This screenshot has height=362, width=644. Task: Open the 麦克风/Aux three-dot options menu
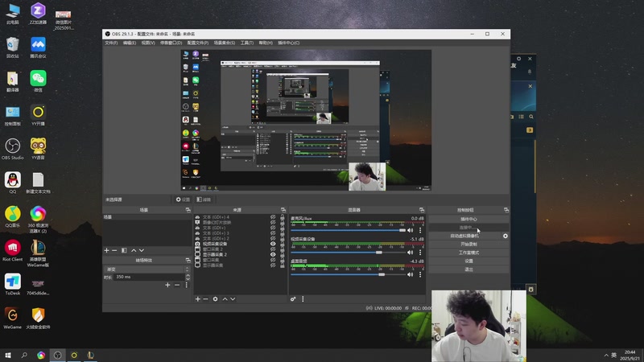419,230
